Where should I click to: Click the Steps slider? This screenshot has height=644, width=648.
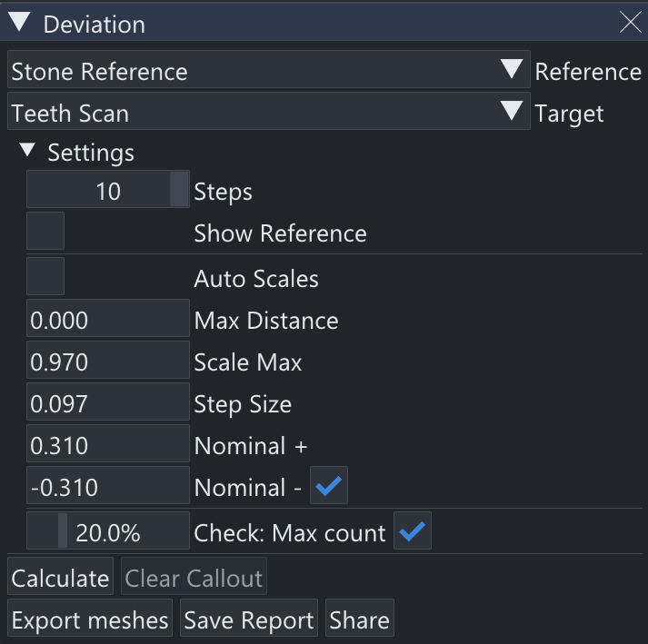coord(108,191)
